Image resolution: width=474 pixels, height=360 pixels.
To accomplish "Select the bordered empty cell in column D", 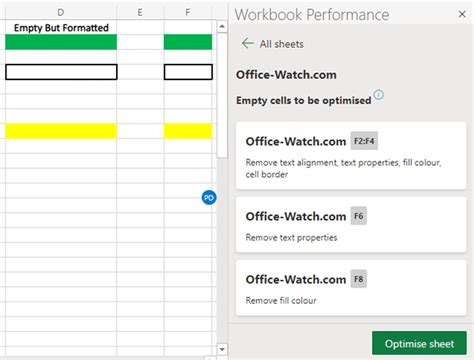I will tap(61, 72).
